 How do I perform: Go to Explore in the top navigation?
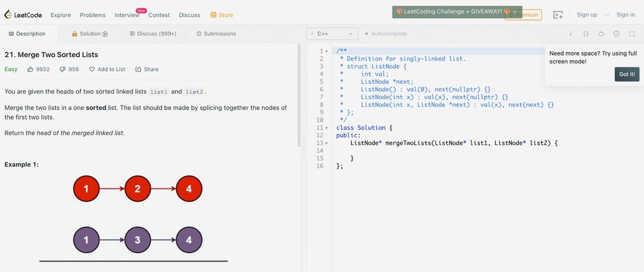click(61, 15)
